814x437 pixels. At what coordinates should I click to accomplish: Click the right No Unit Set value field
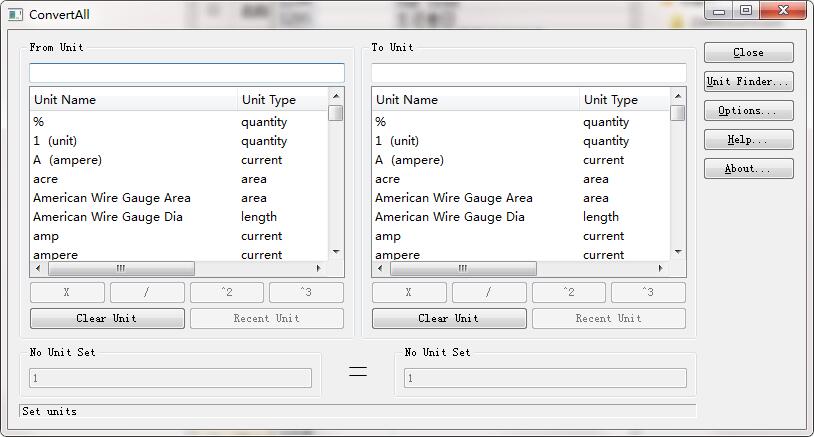point(546,378)
